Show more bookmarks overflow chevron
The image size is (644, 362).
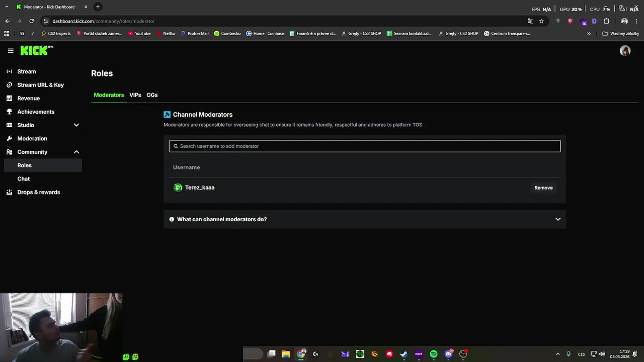589,34
